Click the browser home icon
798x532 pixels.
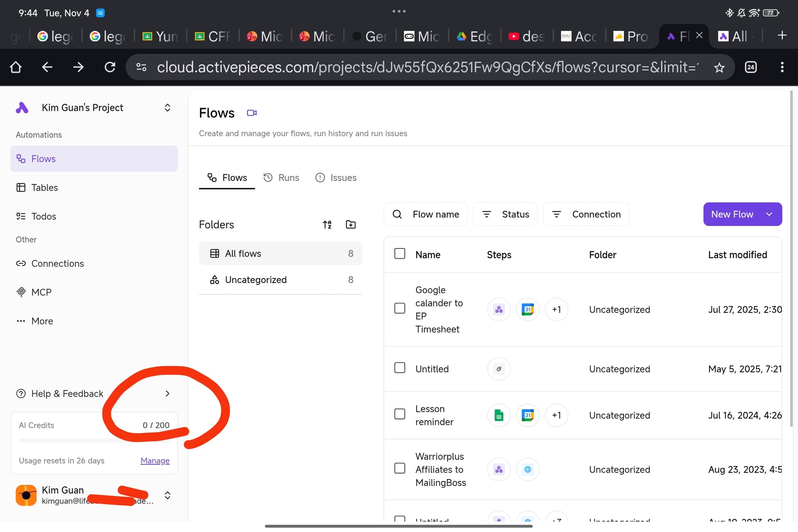click(x=16, y=67)
